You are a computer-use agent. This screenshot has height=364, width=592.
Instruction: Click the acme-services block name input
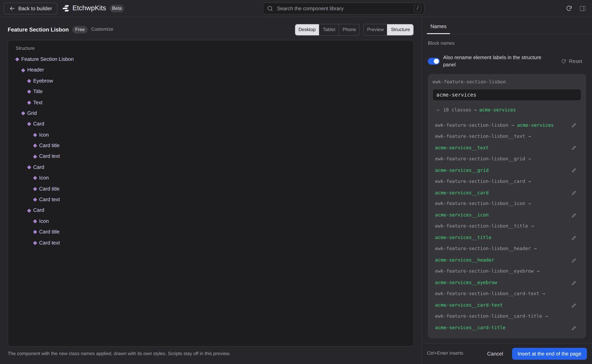pos(507,95)
